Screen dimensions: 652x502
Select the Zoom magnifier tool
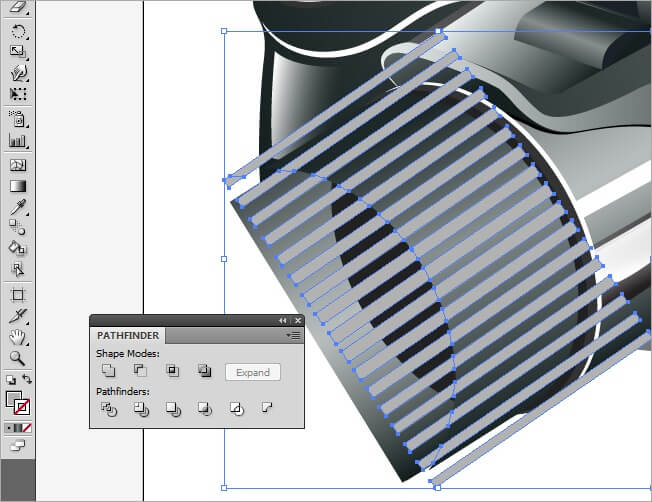(x=17, y=357)
